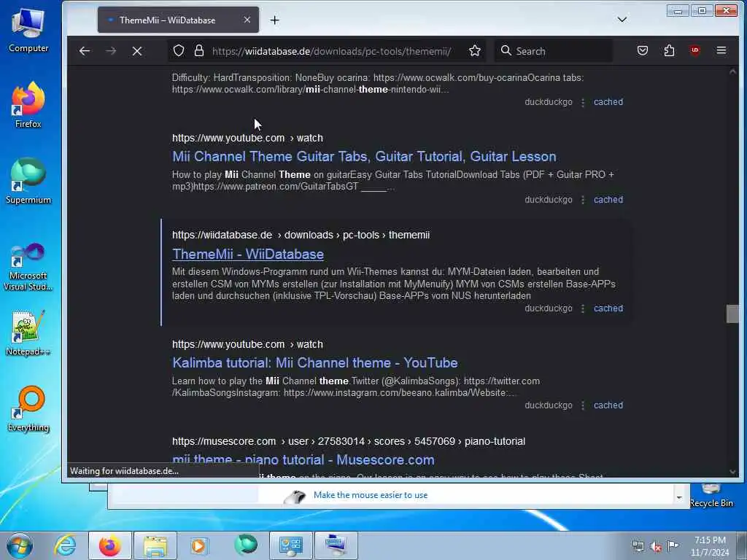Open options dots beside ThemeMii duckduckgo label

tap(583, 308)
